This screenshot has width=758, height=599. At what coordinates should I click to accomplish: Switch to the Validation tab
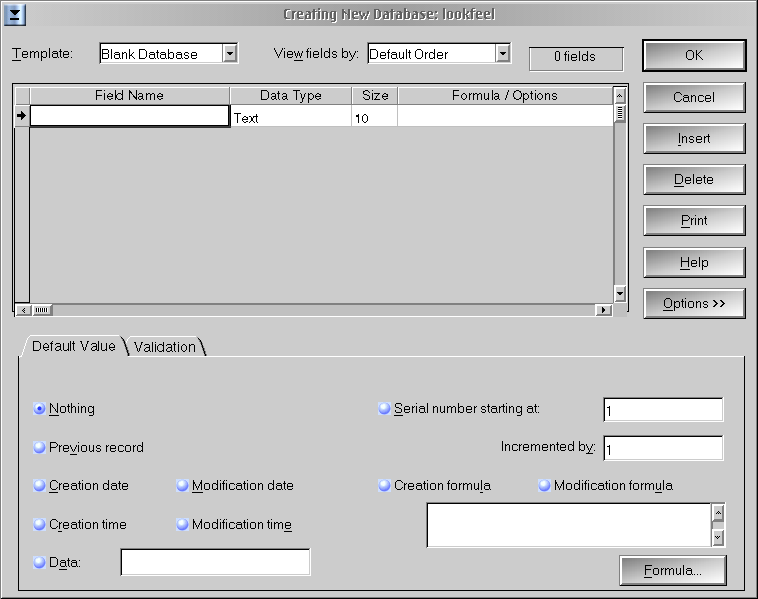[165, 347]
